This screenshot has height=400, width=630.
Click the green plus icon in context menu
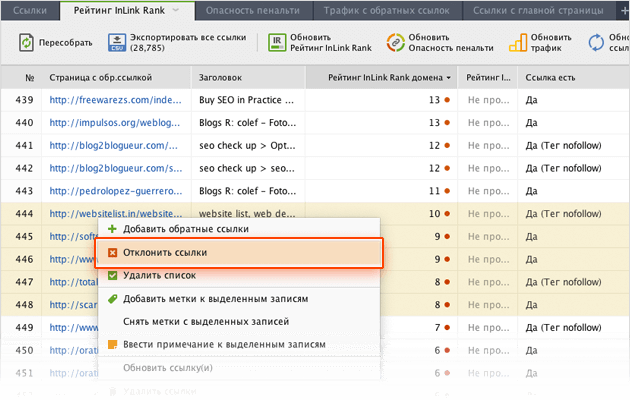(112, 229)
